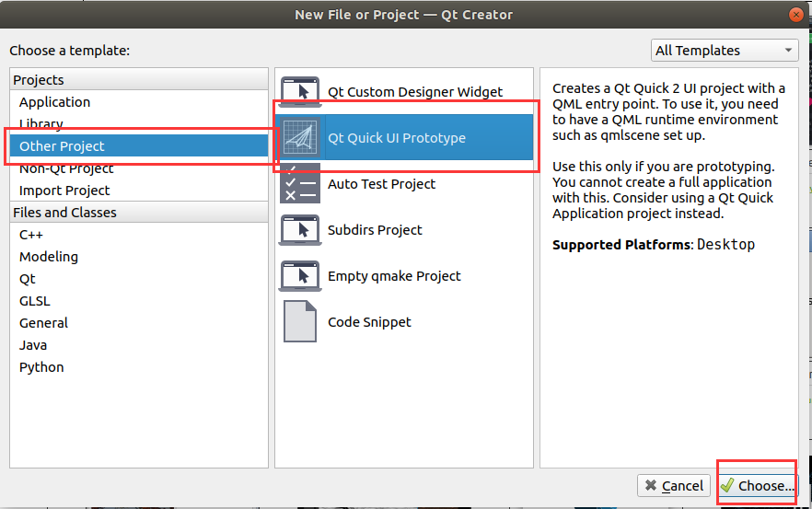
Task: Click the Qt Custom Designer Widget icon
Action: [300, 92]
